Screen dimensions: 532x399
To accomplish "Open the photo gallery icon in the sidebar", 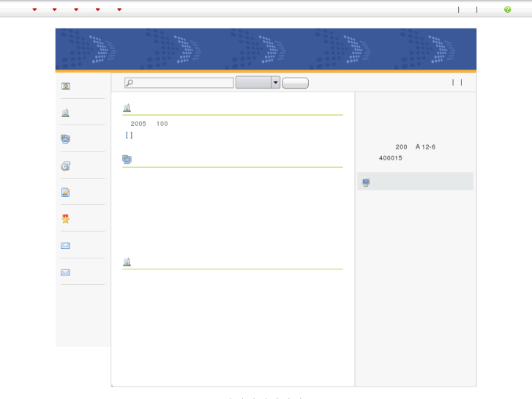I will (65, 139).
